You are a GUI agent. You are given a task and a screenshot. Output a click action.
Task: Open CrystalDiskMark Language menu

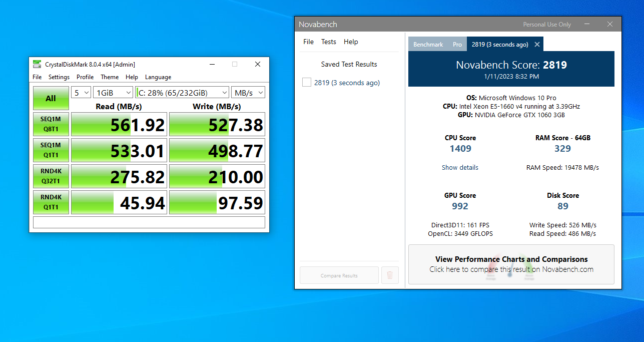pos(158,77)
